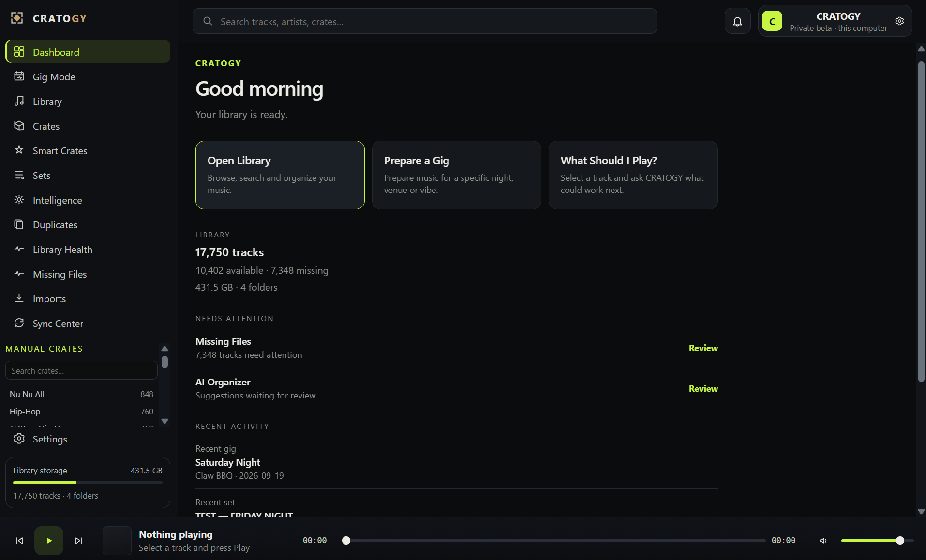Click the CRATOGY logo icon

17,18
